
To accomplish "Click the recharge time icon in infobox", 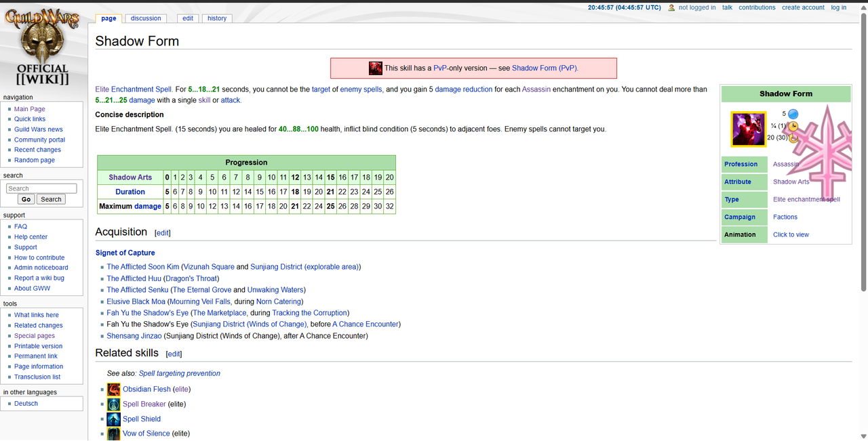I will pyautogui.click(x=793, y=138).
